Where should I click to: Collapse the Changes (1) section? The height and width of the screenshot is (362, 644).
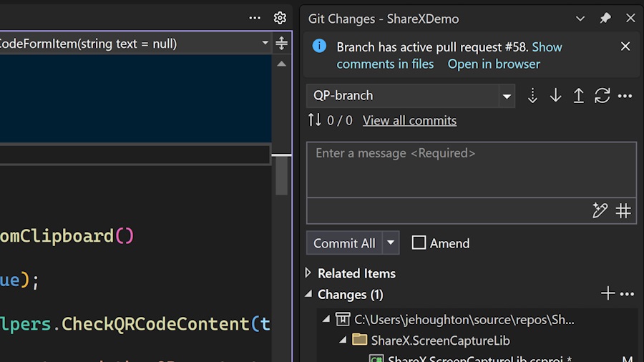pos(308,294)
